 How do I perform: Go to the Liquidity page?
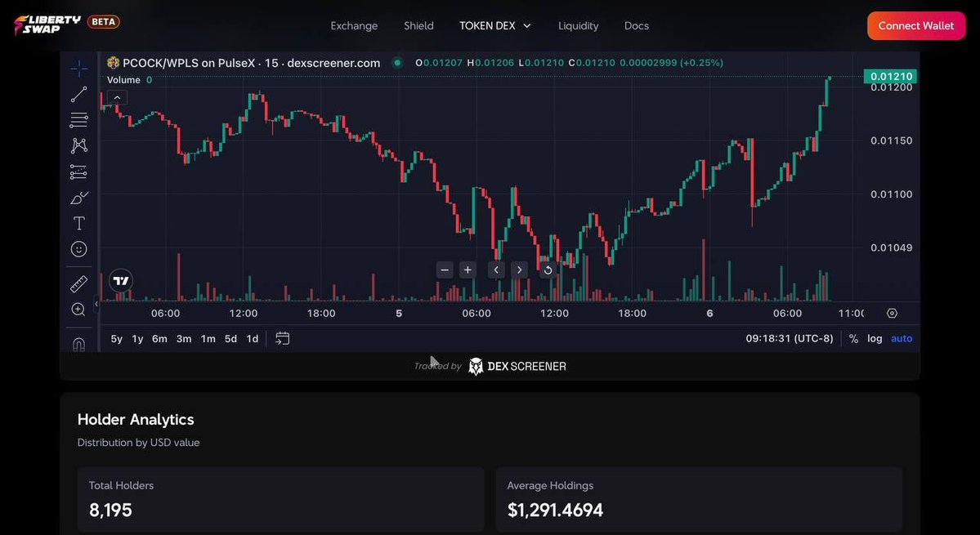578,25
